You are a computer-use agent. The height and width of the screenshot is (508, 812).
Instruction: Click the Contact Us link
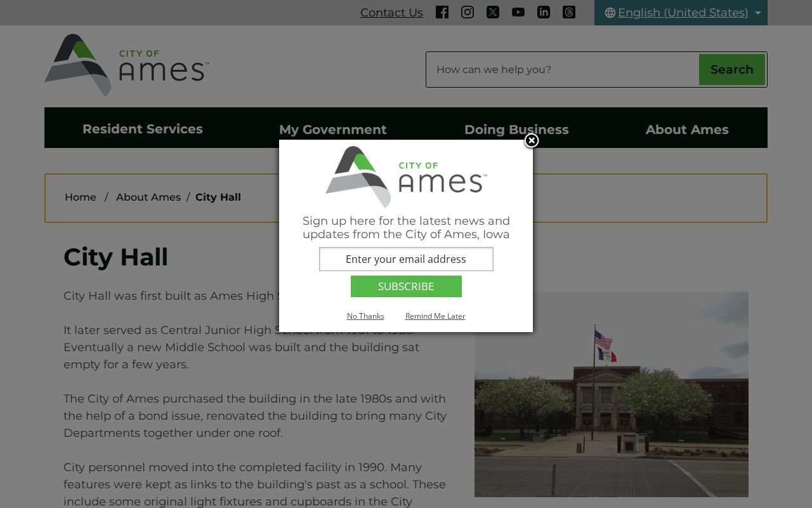tap(391, 13)
